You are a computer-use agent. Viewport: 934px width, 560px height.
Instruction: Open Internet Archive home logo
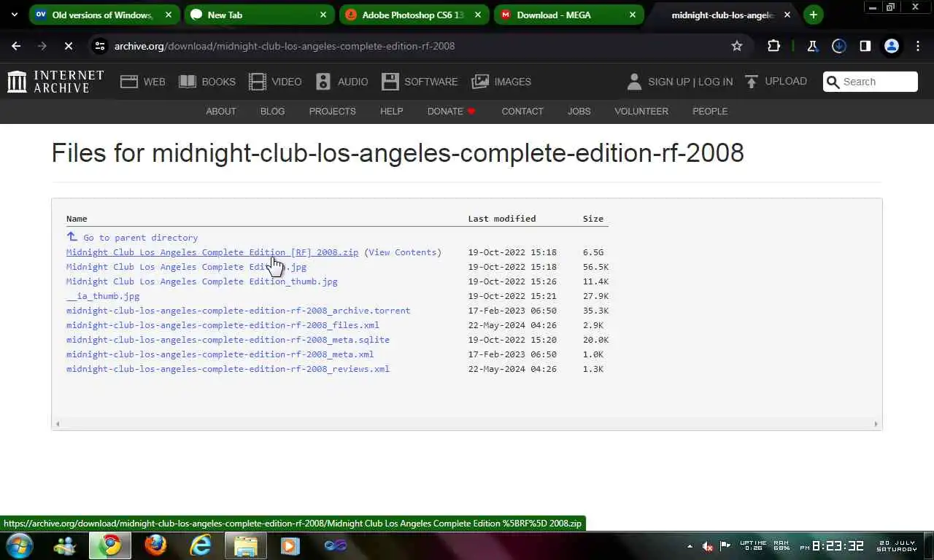(x=55, y=82)
